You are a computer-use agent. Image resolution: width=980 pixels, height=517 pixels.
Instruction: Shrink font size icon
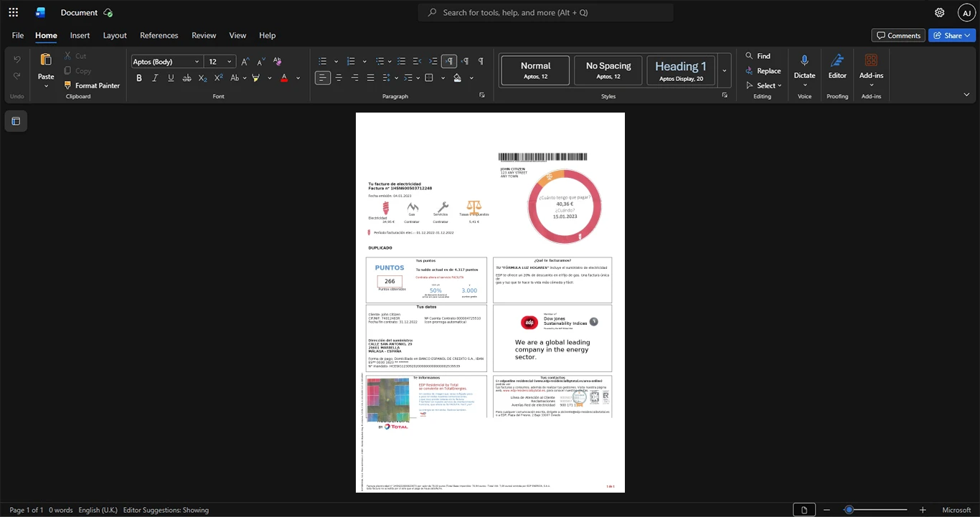260,62
